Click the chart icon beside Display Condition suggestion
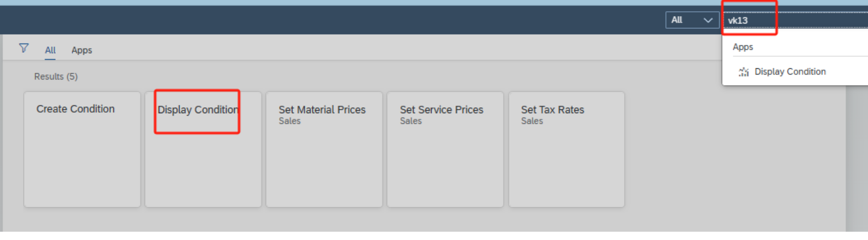868x240 pixels. click(x=744, y=72)
